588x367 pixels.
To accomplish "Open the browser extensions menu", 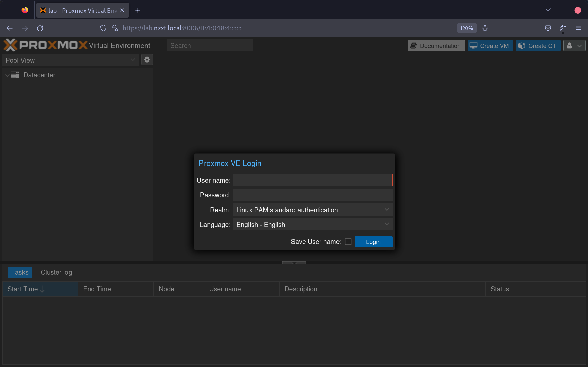I will coord(563,28).
